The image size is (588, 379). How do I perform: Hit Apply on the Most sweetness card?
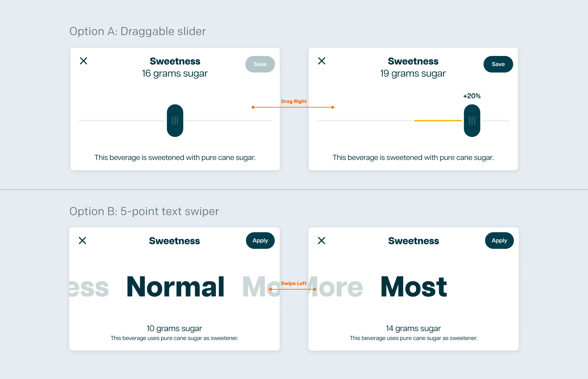tap(499, 240)
